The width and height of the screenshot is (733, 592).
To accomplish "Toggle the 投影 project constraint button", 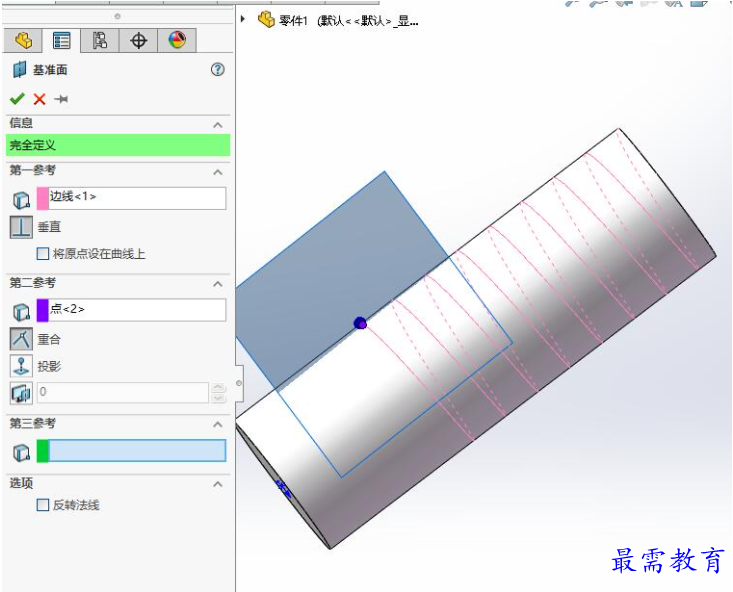I will [22, 366].
